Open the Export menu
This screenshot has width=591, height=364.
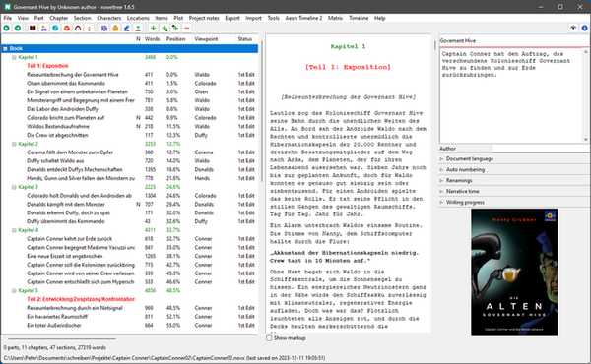[x=232, y=18]
